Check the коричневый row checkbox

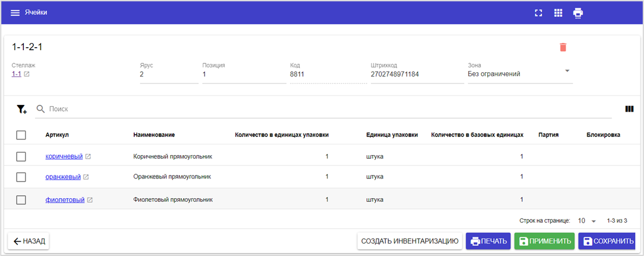tap(21, 156)
